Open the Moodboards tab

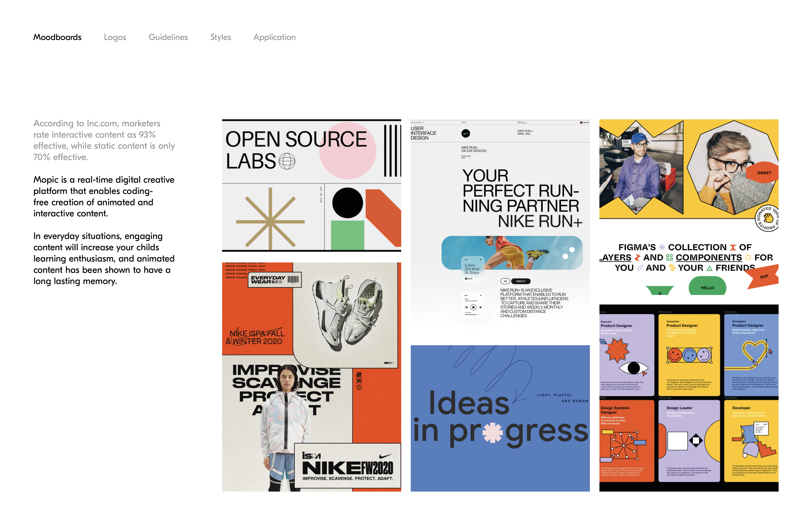(57, 37)
